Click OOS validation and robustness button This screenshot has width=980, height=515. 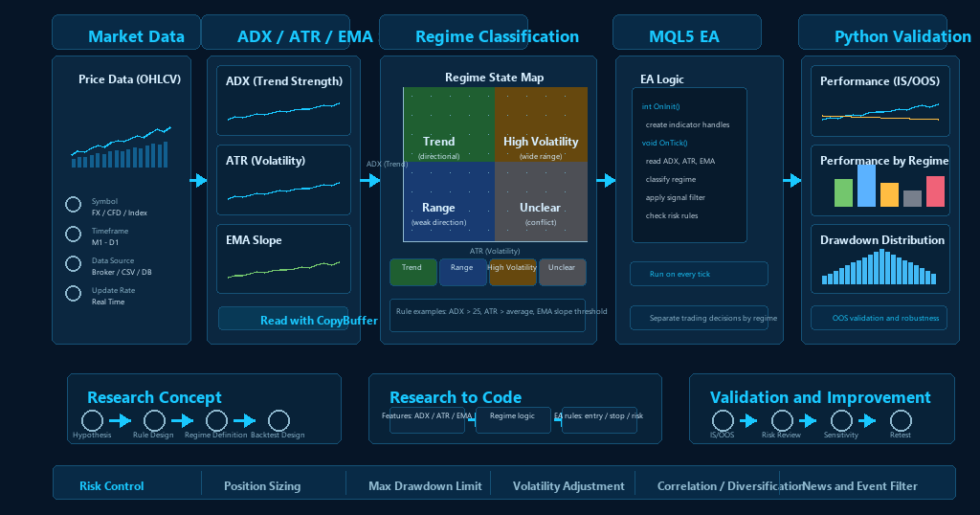(880, 318)
